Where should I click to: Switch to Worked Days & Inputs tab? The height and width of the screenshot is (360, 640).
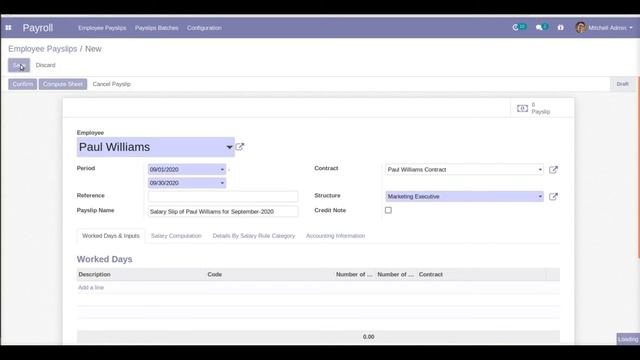[x=111, y=236]
